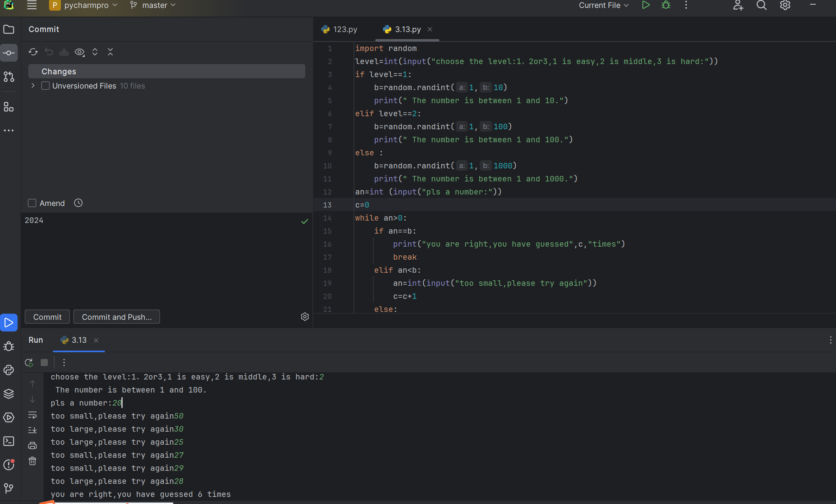Switch to the 123.py editor tab
This screenshot has height=504, width=836.
(340, 30)
